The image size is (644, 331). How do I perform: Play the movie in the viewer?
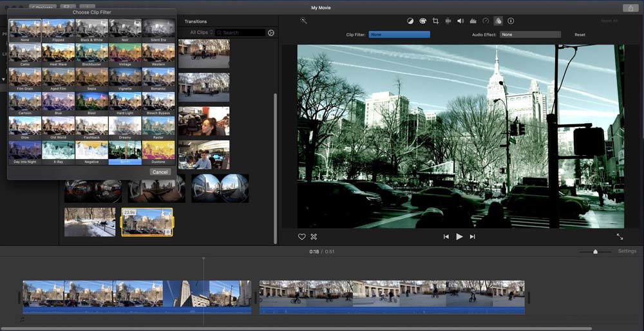(459, 236)
